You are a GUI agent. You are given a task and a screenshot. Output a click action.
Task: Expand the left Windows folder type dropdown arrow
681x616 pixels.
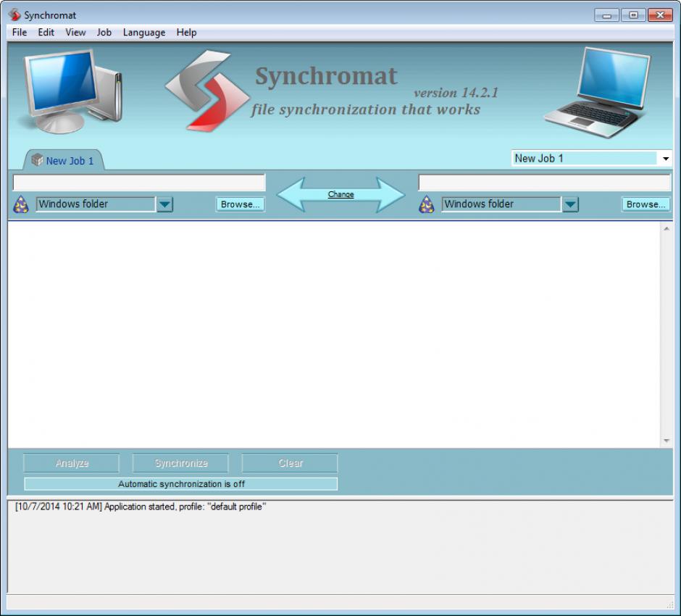165,204
